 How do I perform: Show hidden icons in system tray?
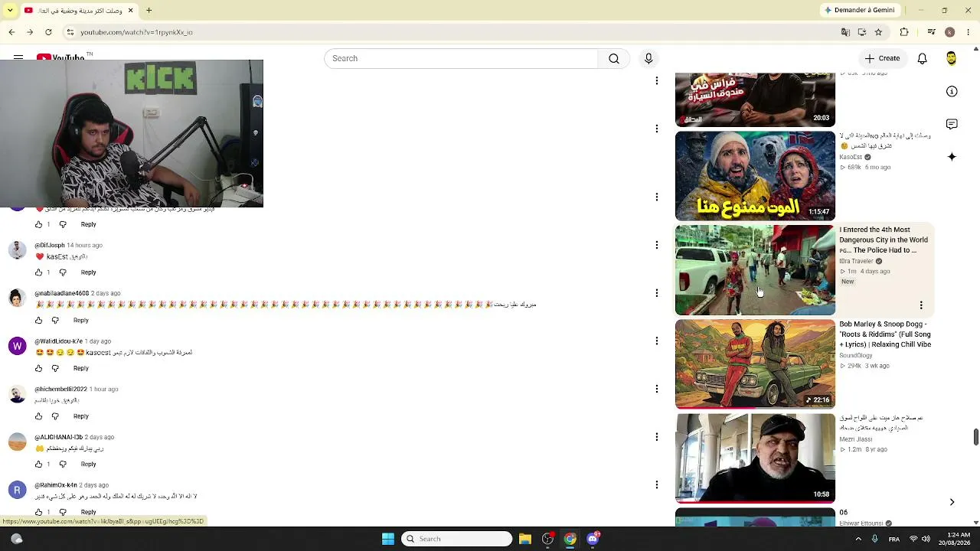click(858, 539)
